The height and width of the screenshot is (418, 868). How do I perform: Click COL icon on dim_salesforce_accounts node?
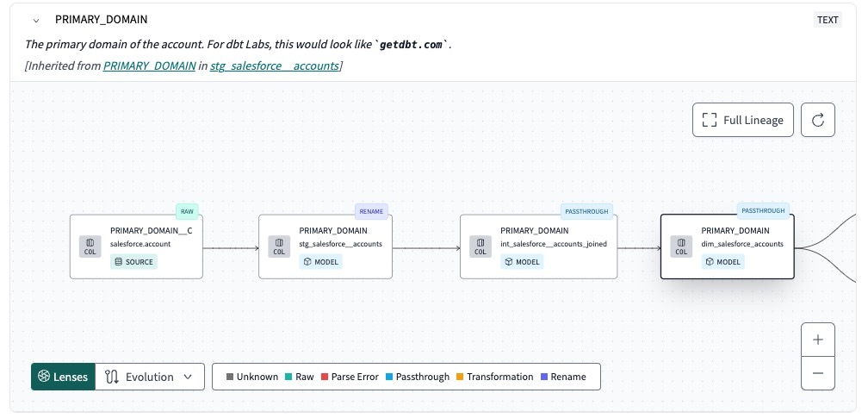click(682, 246)
